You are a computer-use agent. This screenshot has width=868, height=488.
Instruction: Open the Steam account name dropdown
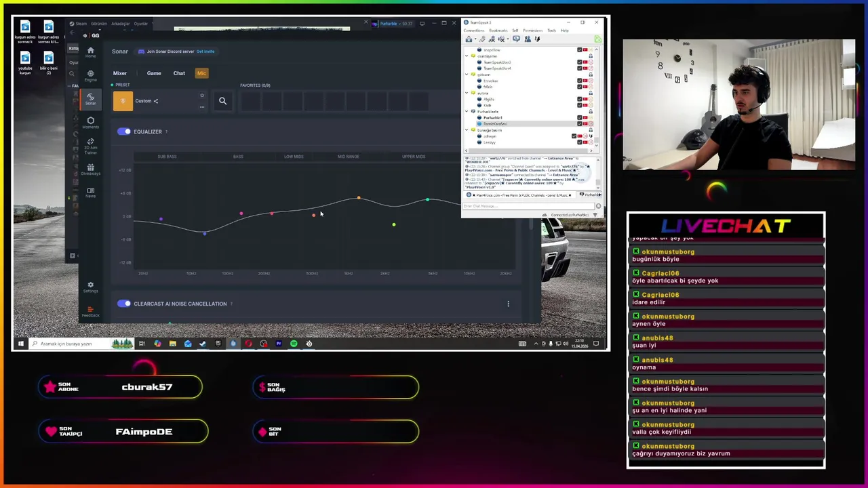pyautogui.click(x=396, y=24)
